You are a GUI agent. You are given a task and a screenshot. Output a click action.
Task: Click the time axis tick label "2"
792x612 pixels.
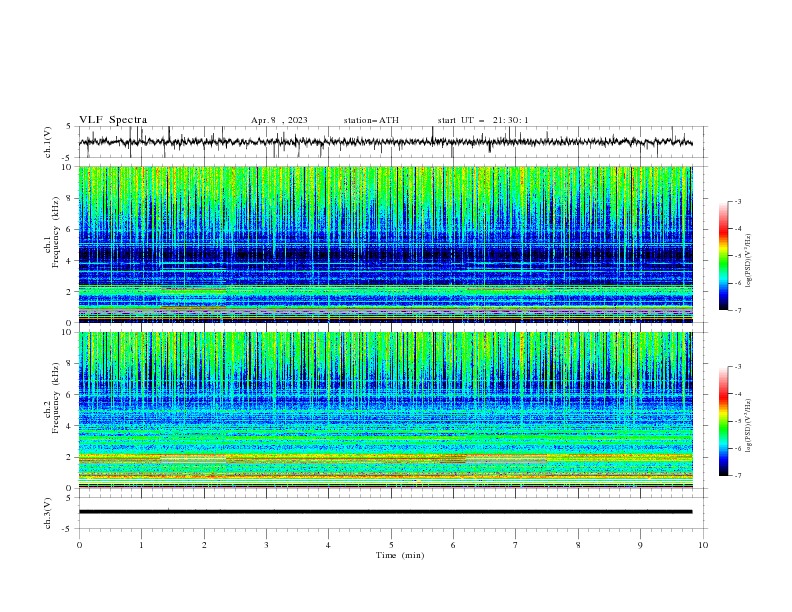pos(204,545)
